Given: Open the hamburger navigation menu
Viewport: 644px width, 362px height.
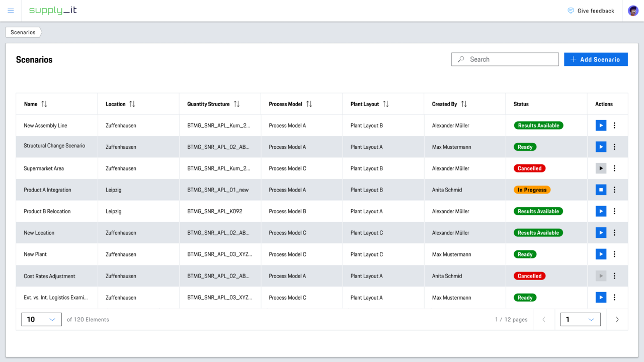Looking at the screenshot, I should (11, 11).
